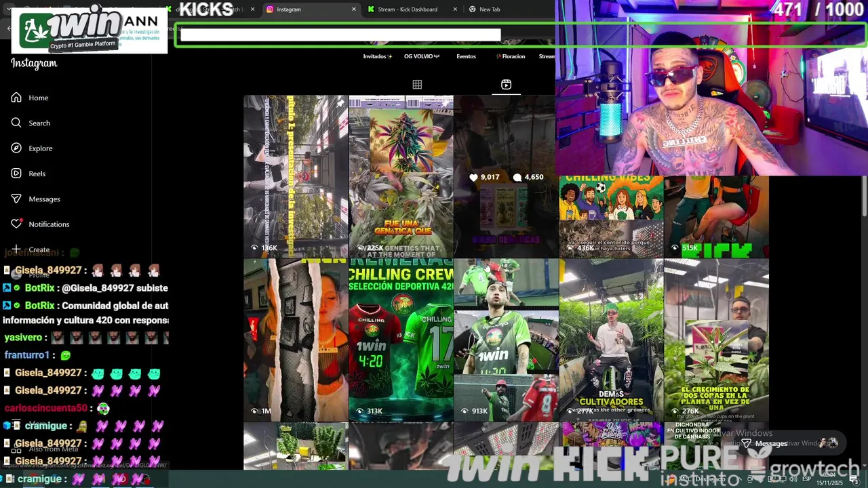Open cannabis bud reel with 225K views

(401, 176)
